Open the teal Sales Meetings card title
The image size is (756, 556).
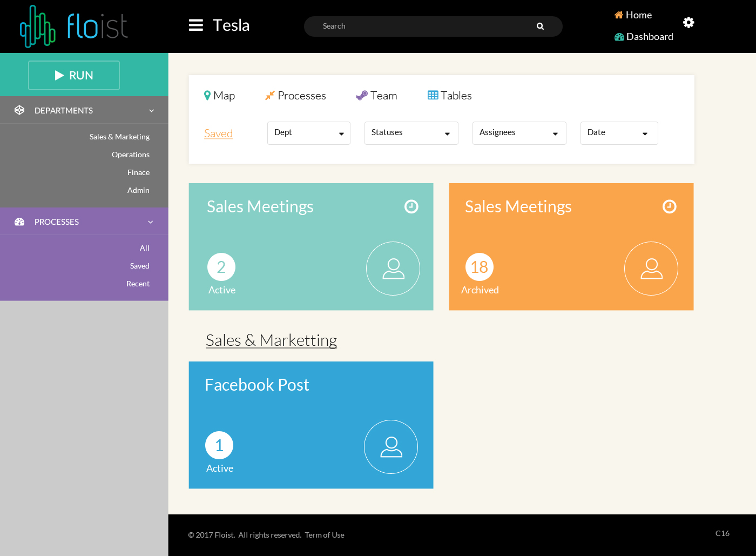[260, 206]
